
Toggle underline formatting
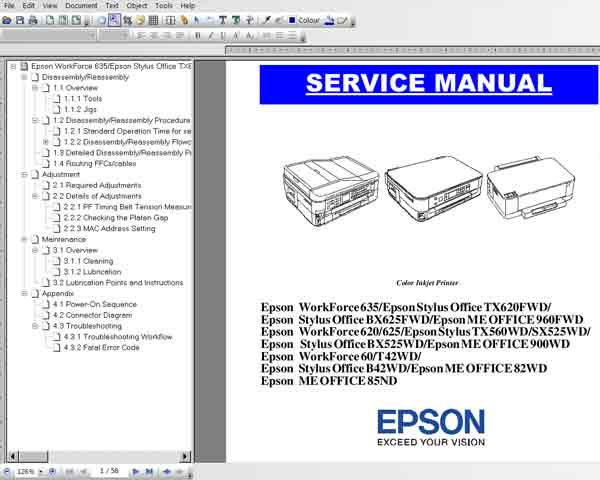(x=223, y=36)
